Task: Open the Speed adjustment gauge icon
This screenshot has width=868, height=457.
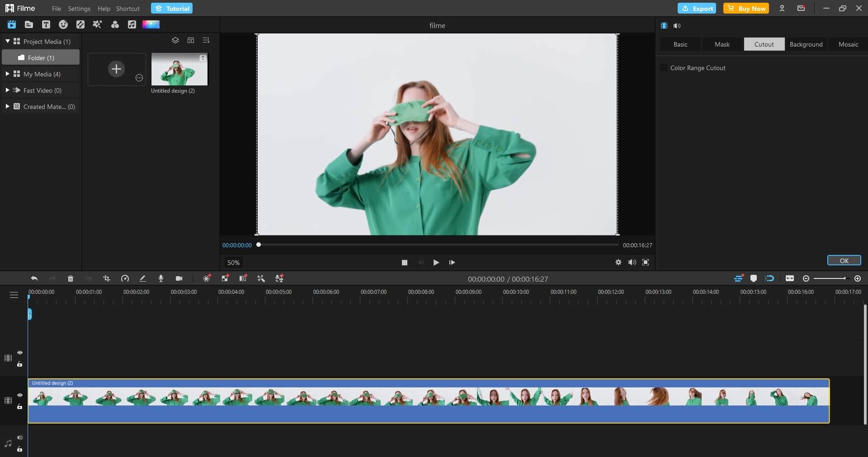Action: [x=125, y=278]
